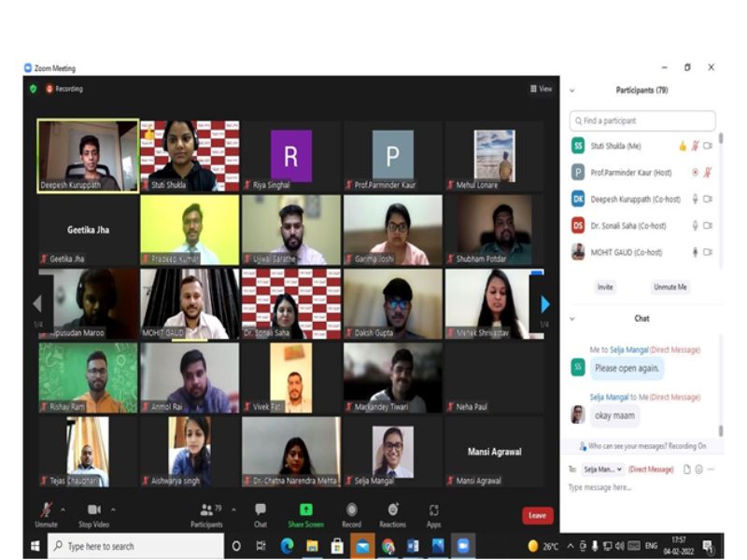Click the 'okay maam' chat message
Image resolution: width=747 pixels, height=560 pixels.
pyautogui.click(x=614, y=415)
